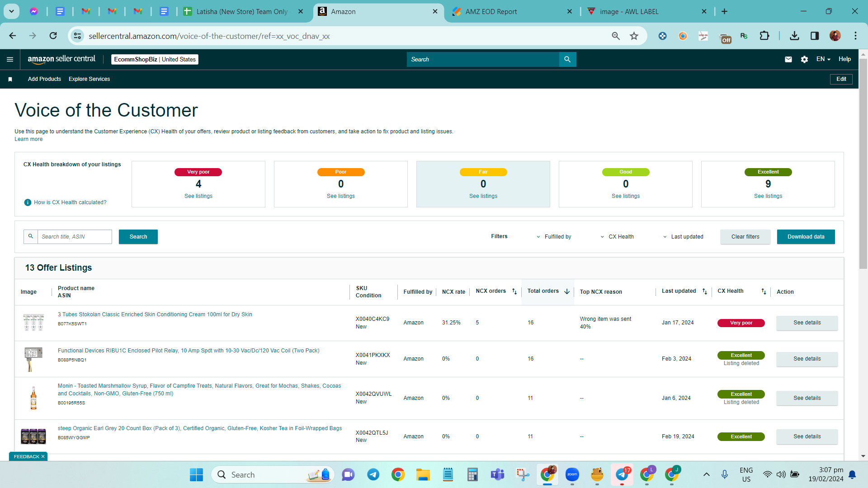Open the Chrome extensions puzzle icon

click(x=764, y=36)
